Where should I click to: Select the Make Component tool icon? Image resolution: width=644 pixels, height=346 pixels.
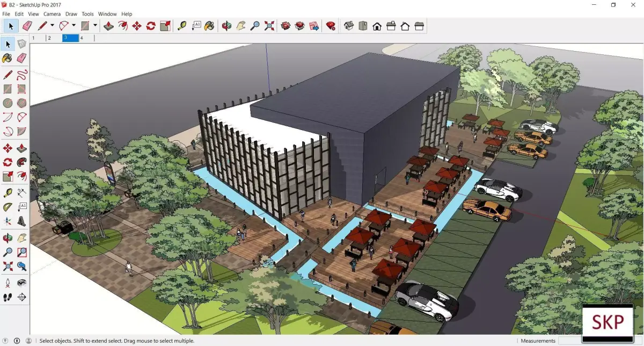pyautogui.click(x=21, y=44)
